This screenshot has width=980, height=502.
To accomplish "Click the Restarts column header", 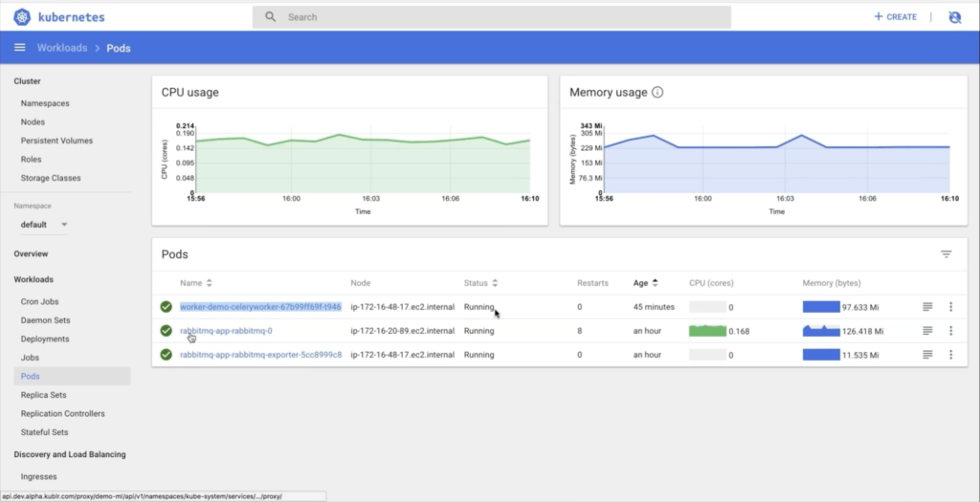I will click(x=592, y=283).
